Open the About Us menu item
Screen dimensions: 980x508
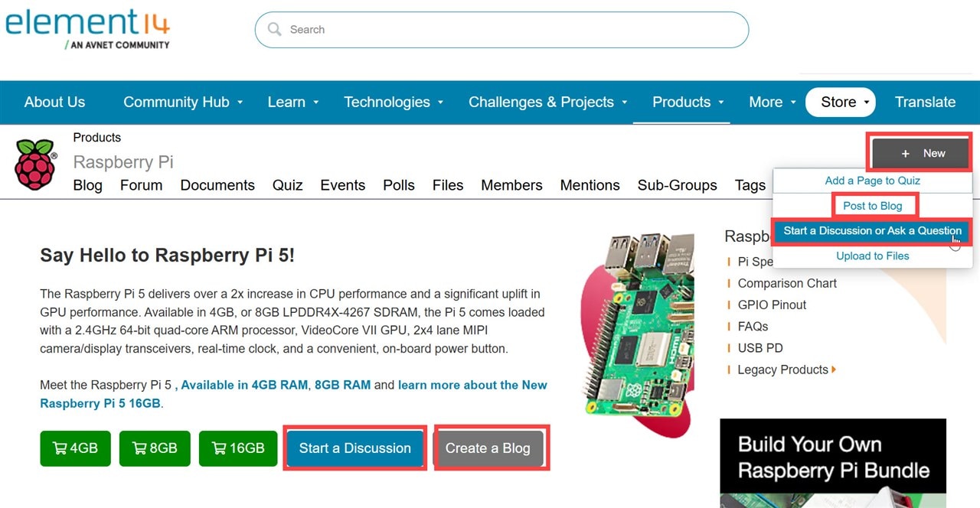pos(54,102)
